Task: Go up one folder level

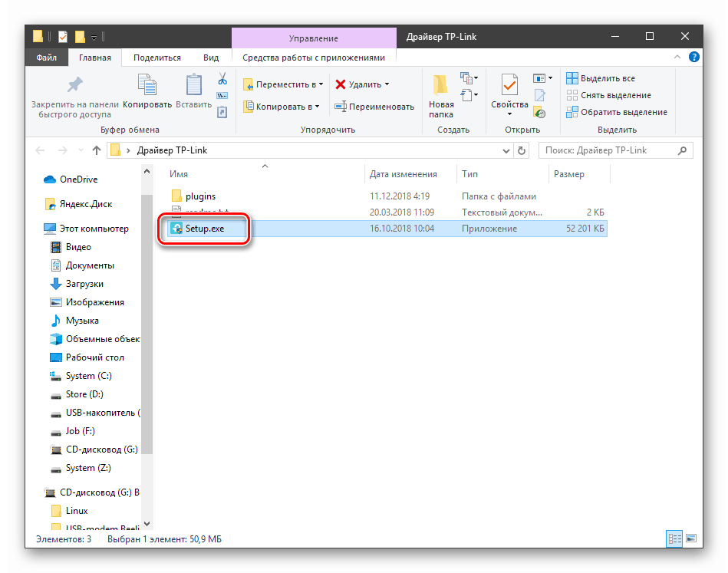Action: 96,150
